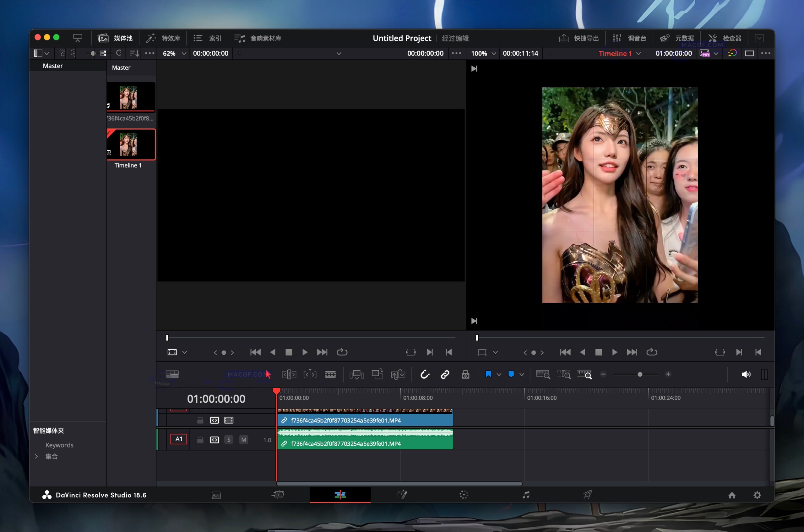Switch to the Fusion page
Image resolution: width=804 pixels, height=532 pixels.
click(x=402, y=495)
